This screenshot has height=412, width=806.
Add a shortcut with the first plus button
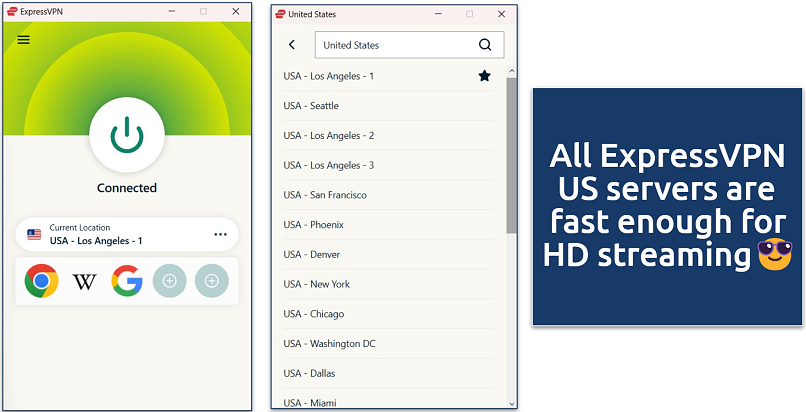tap(170, 281)
